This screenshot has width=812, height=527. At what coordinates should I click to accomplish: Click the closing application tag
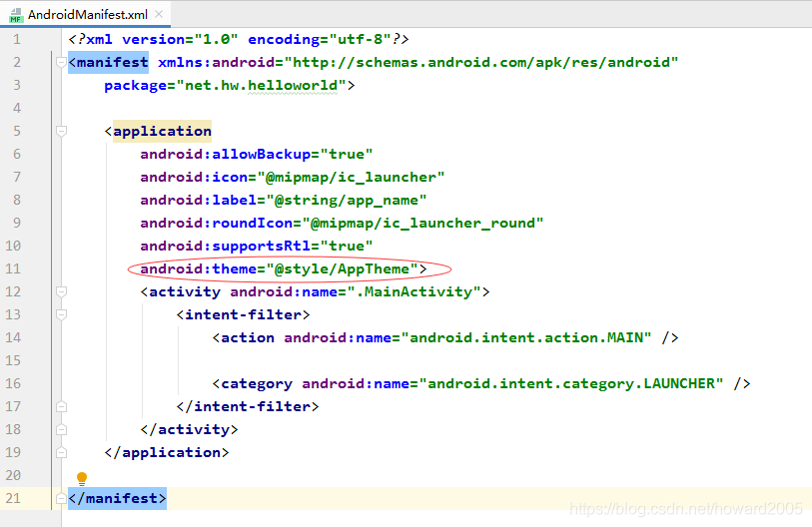167,452
